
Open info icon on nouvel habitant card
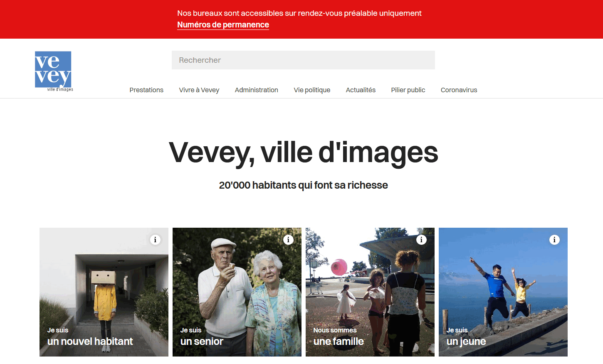click(155, 240)
